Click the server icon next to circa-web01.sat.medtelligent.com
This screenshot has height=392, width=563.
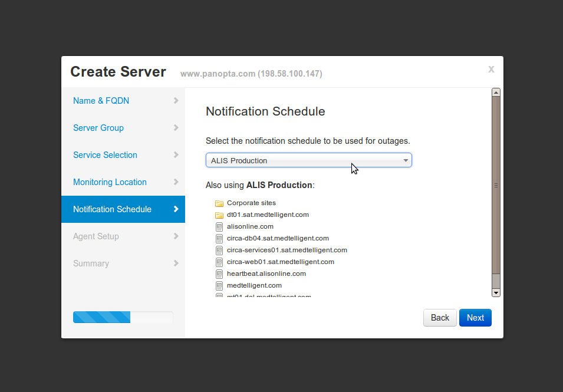click(x=219, y=261)
